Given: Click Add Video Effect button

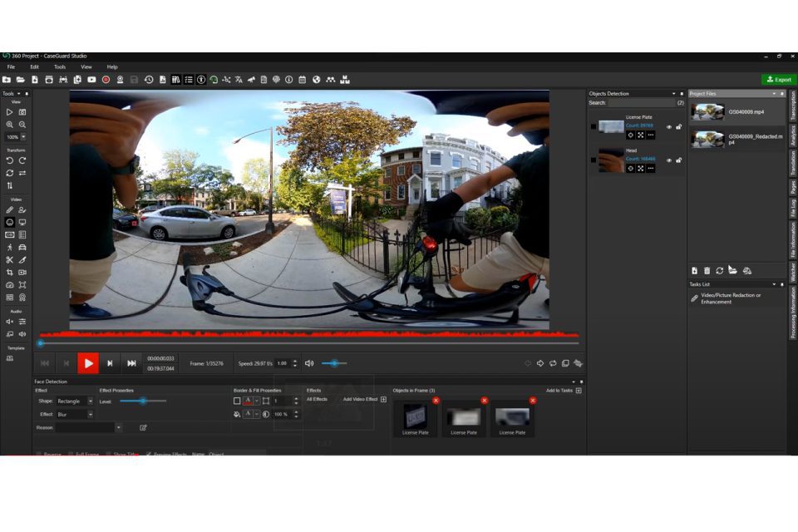Looking at the screenshot, I should click(x=365, y=399).
